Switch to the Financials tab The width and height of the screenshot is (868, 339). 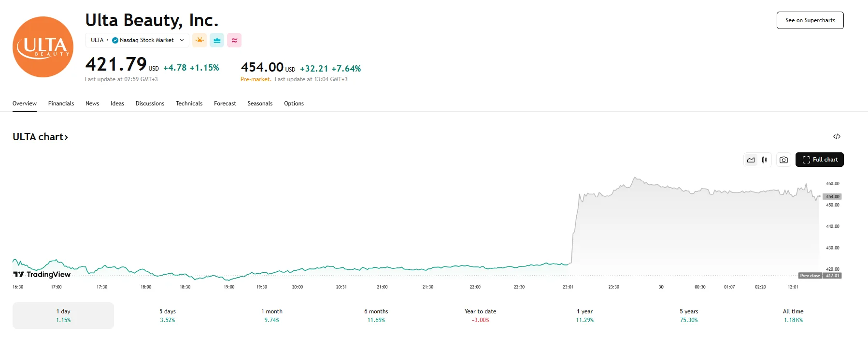click(x=61, y=103)
